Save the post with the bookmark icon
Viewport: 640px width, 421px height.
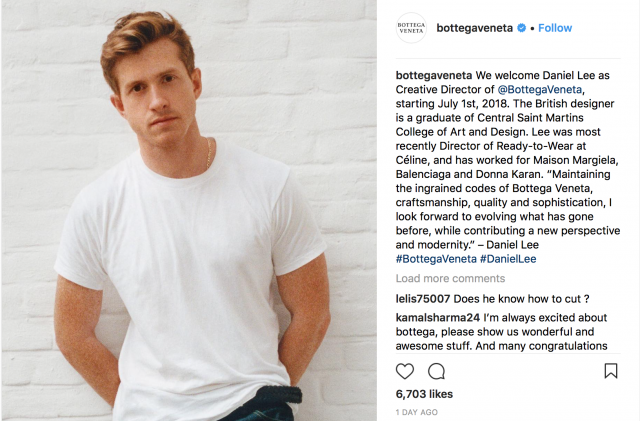(x=610, y=371)
